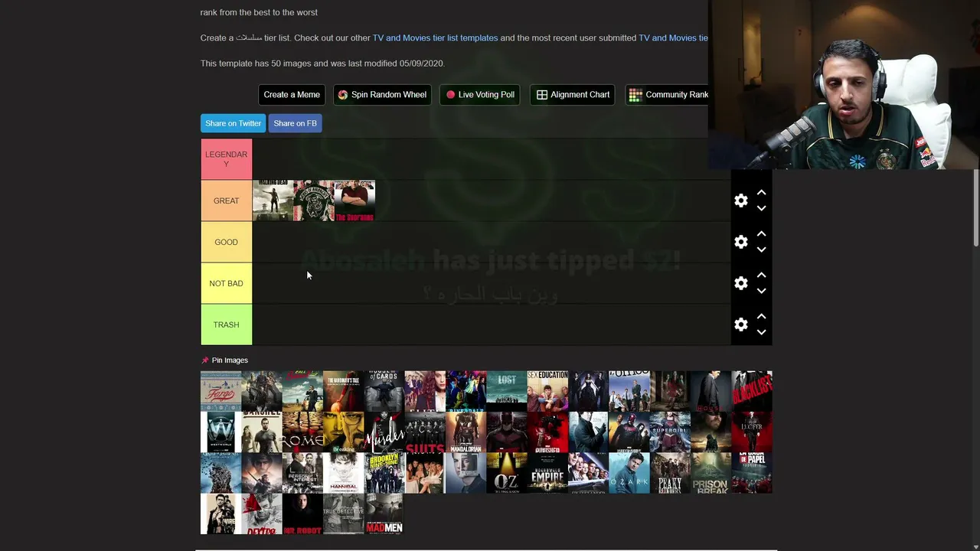
Task: Move GOOD tier row down
Action: (x=761, y=249)
